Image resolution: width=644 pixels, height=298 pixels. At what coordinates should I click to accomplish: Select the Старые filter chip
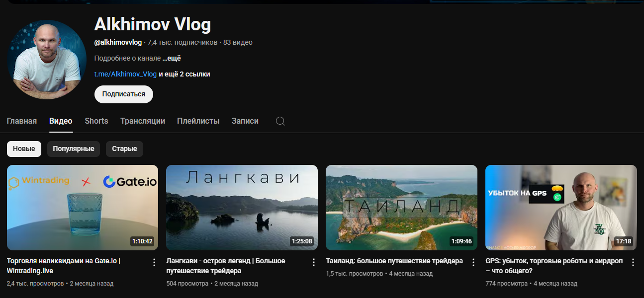tap(124, 149)
